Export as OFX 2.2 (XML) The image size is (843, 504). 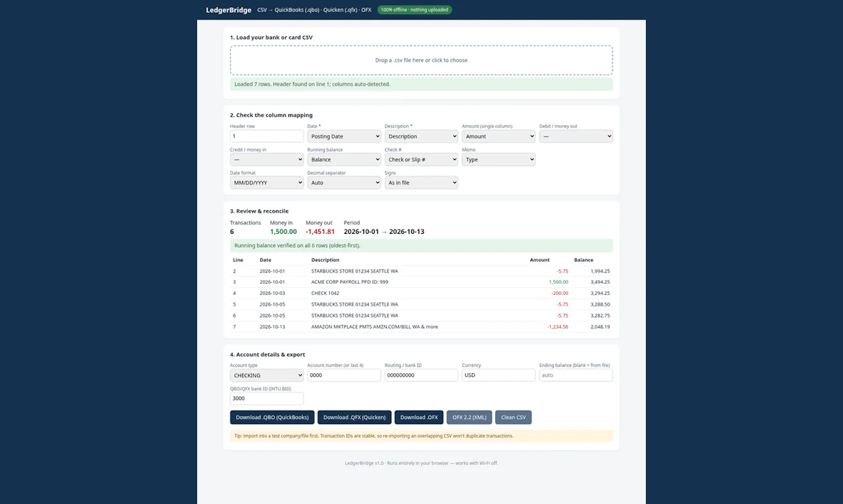469,418
